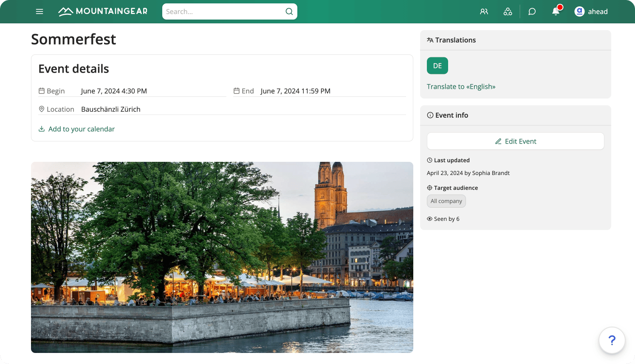Click the Edit Event button

tap(516, 141)
